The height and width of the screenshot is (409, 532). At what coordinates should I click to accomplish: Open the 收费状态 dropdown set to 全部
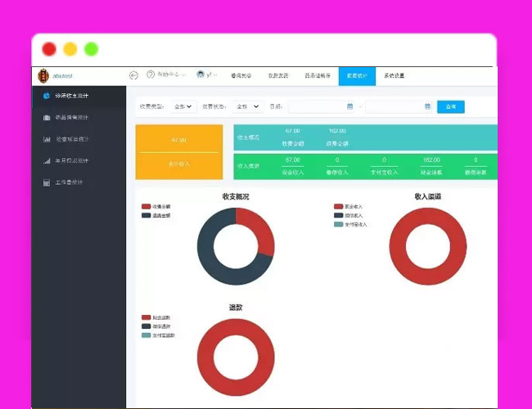(x=248, y=106)
